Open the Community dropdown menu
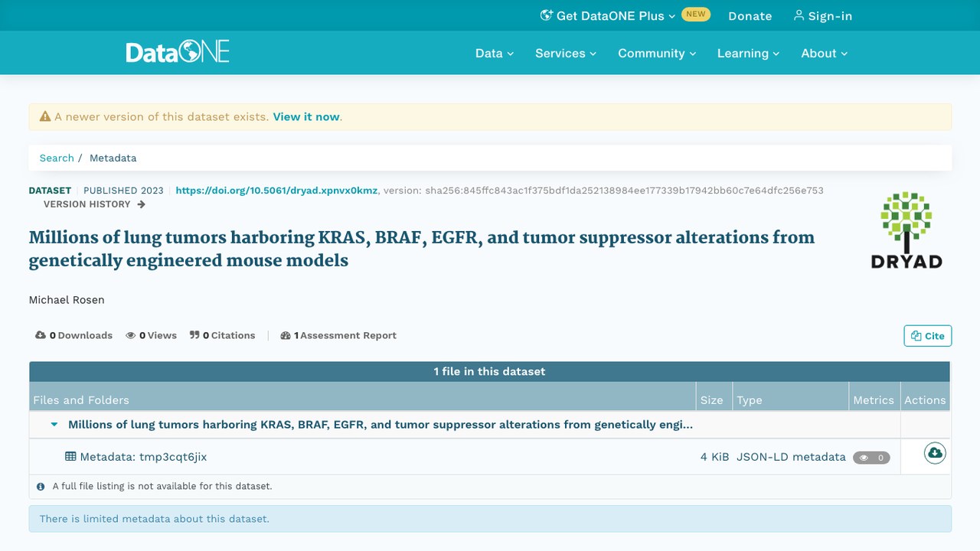980x551 pixels. pyautogui.click(x=657, y=54)
